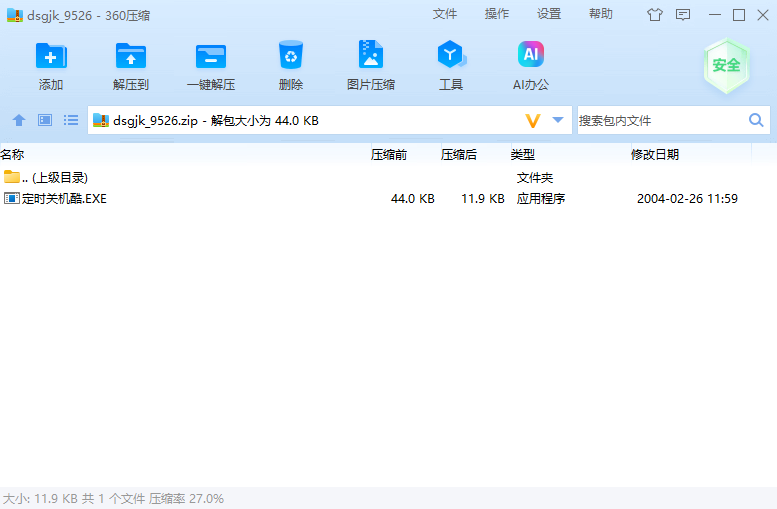Click the 添加 (Add) toolbar icon
This screenshot has width=777, height=509.
[51, 56]
